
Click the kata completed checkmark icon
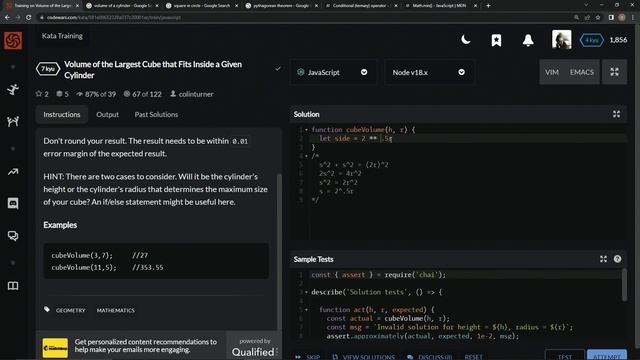pyautogui.click(x=278, y=69)
